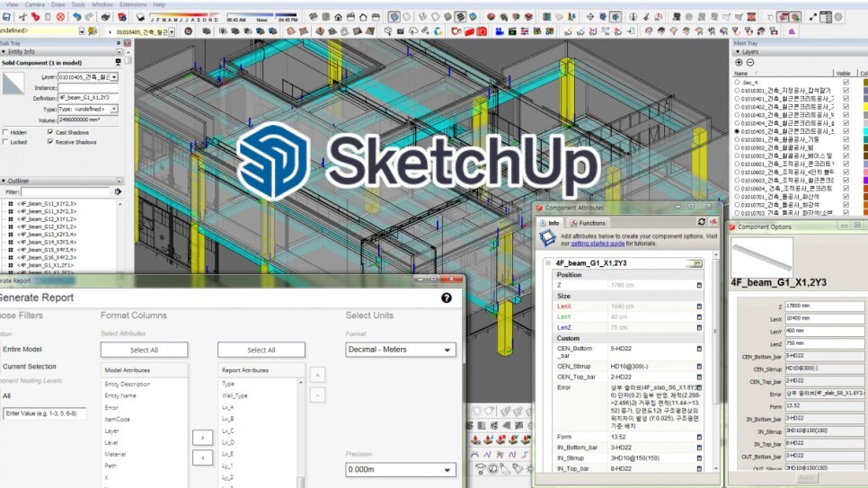Screen dimensions: 868x488
Task: Toggle the Receive Shadows checkbox
Action: pos(50,142)
